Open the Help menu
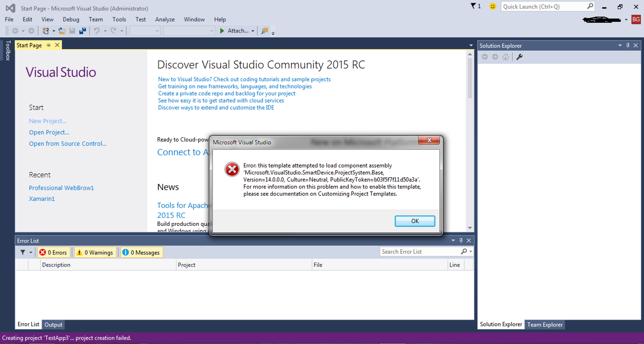The width and height of the screenshot is (644, 344). [x=220, y=19]
